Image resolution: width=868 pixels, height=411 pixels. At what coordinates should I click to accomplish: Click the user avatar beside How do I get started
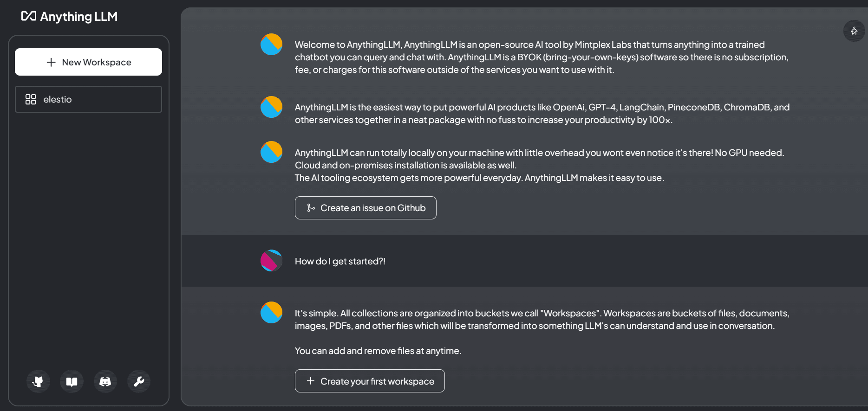(x=272, y=261)
